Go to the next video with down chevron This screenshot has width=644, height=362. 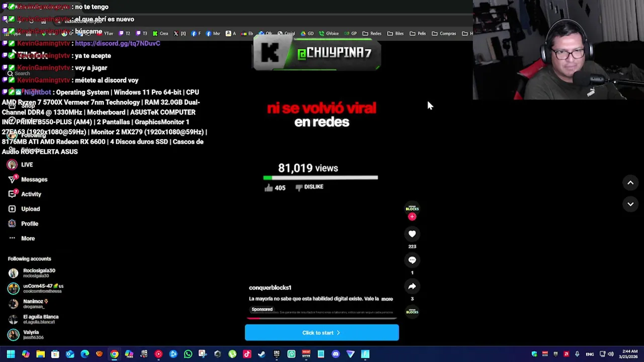click(x=630, y=204)
